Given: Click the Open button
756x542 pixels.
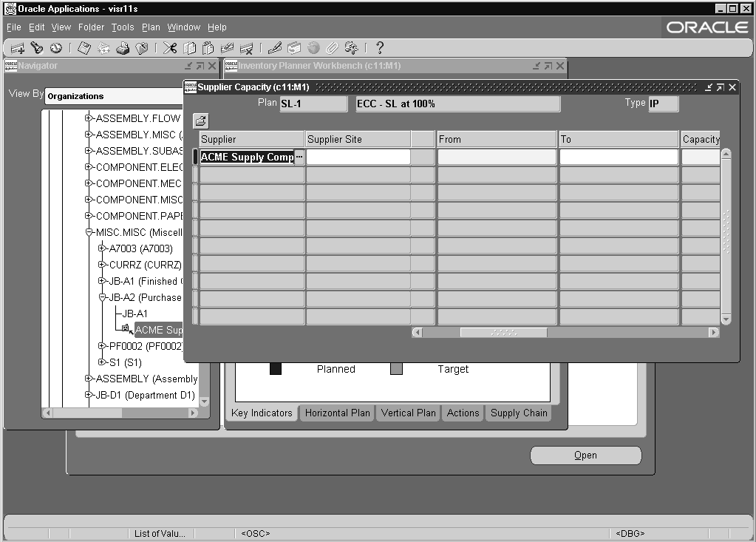Looking at the screenshot, I should pyautogui.click(x=586, y=455).
